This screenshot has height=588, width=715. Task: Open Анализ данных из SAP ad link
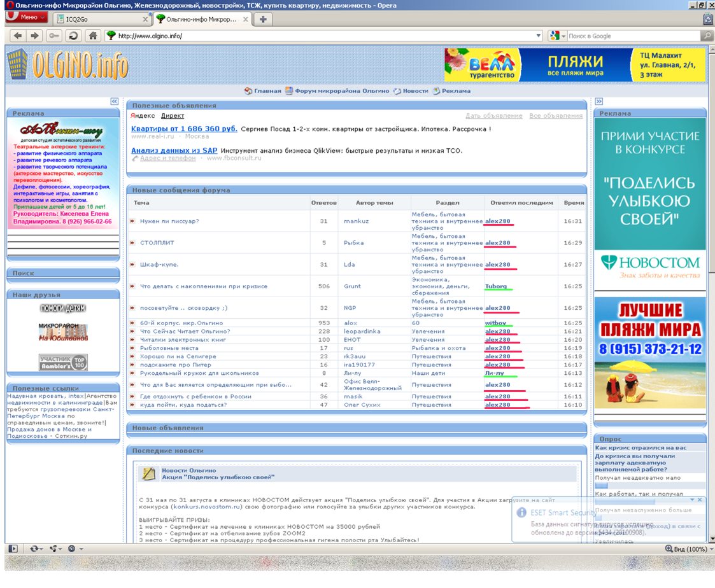point(174,150)
